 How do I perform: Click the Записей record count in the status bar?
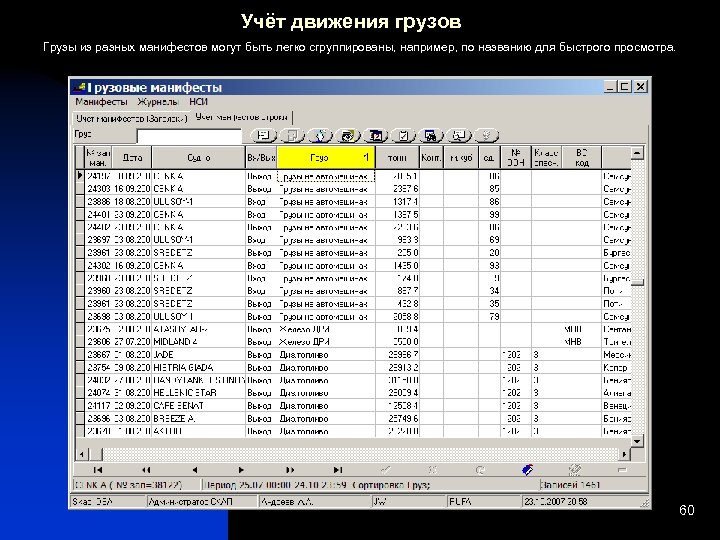[591, 485]
